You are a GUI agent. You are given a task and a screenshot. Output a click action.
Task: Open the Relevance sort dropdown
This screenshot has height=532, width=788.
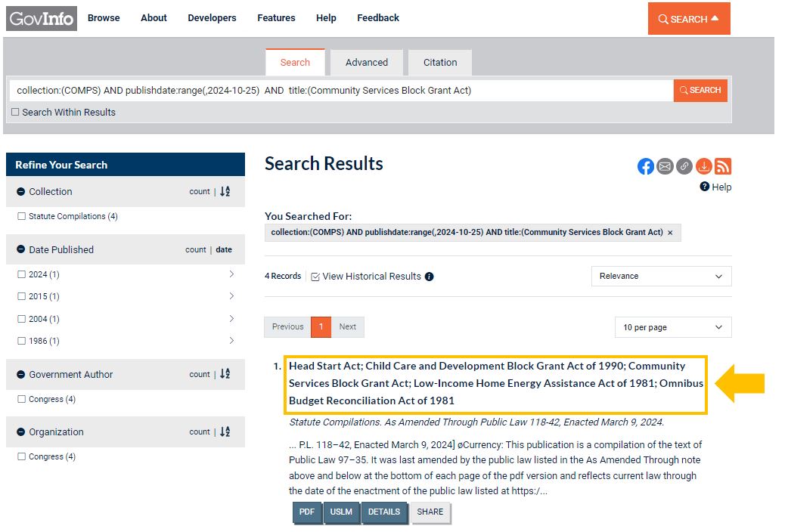coord(661,277)
